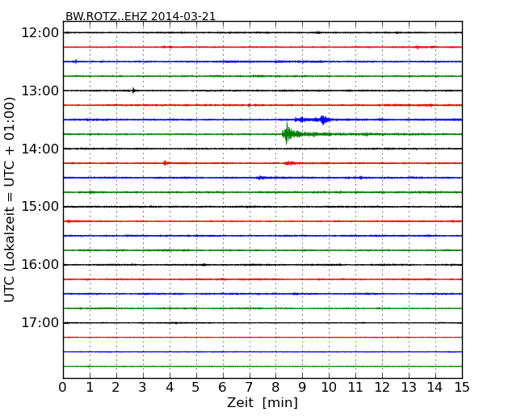Click the red burst near minute 8.5 after 14:00
This screenshot has height=420, width=525.
pos(289,163)
